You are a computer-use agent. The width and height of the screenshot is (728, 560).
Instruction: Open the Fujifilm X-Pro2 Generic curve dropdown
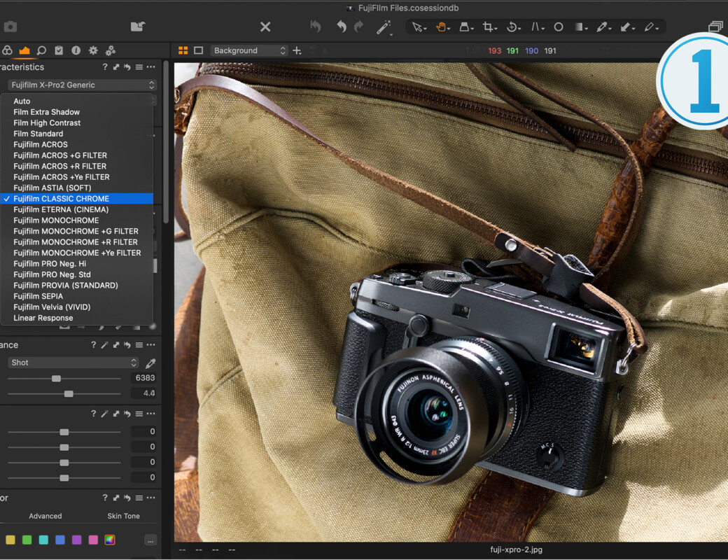80,85
